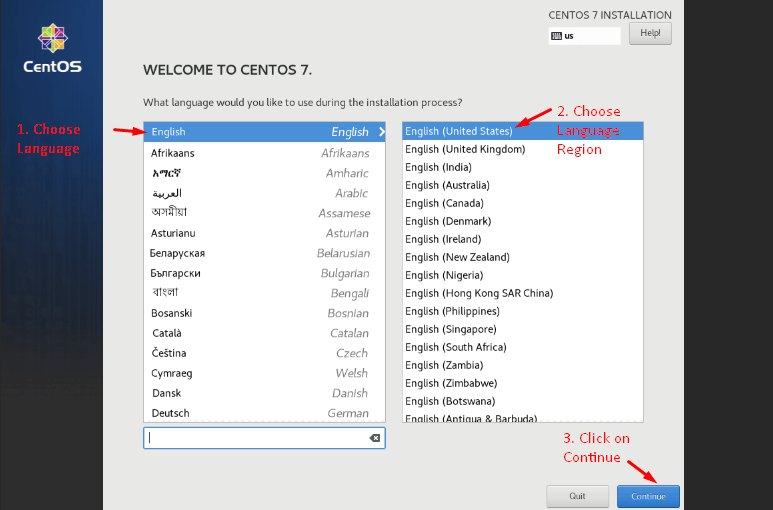Select the Amharic language row

[264, 173]
